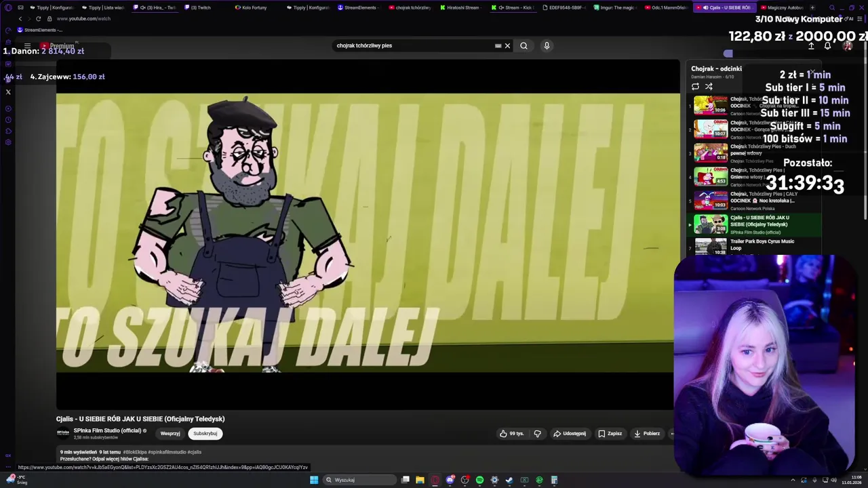Image resolution: width=868 pixels, height=488 pixels.
Task: Open File Explorer from the taskbar
Action: (420, 480)
